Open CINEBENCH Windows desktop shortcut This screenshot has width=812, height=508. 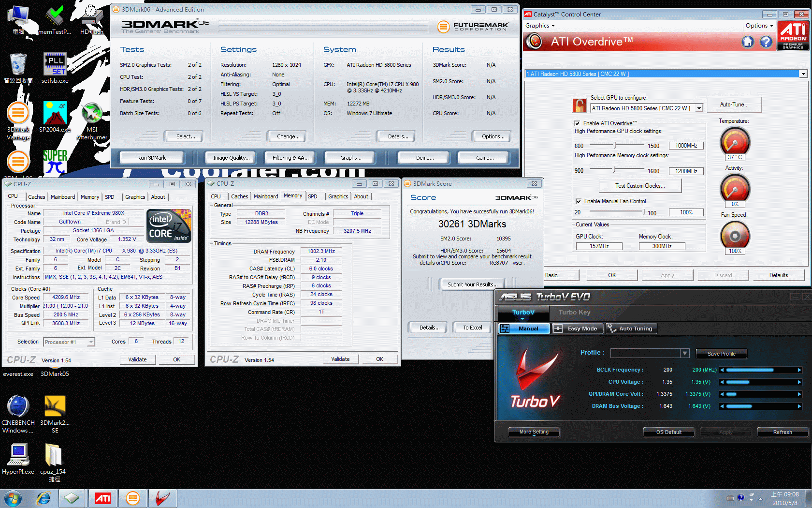(x=18, y=414)
